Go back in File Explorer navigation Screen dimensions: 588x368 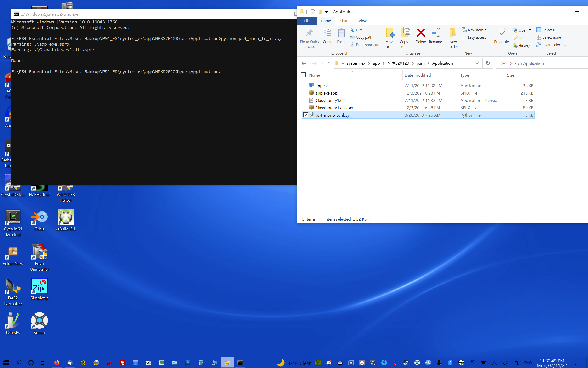(x=304, y=63)
